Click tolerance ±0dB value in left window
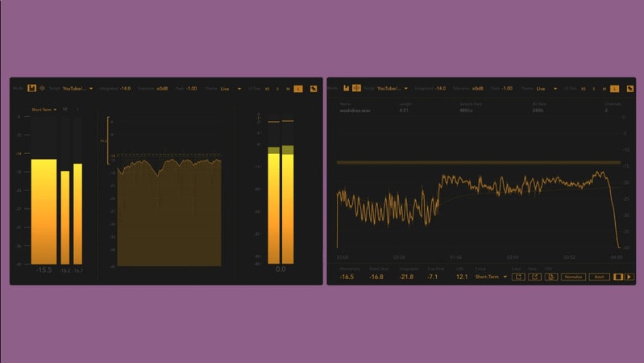 [162, 88]
